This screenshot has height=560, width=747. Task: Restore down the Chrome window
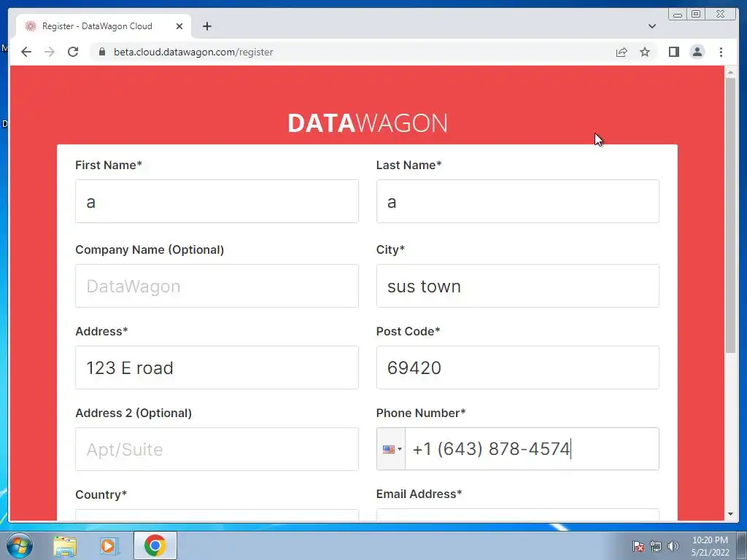pyautogui.click(x=695, y=15)
